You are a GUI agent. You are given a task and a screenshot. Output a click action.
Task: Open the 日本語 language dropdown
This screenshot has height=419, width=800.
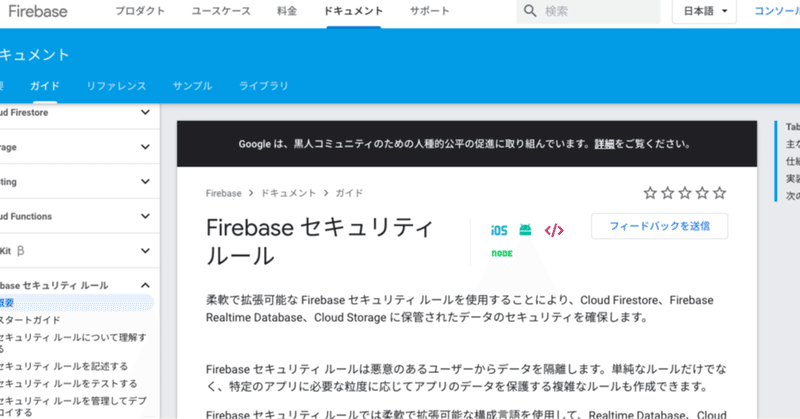pyautogui.click(x=704, y=11)
